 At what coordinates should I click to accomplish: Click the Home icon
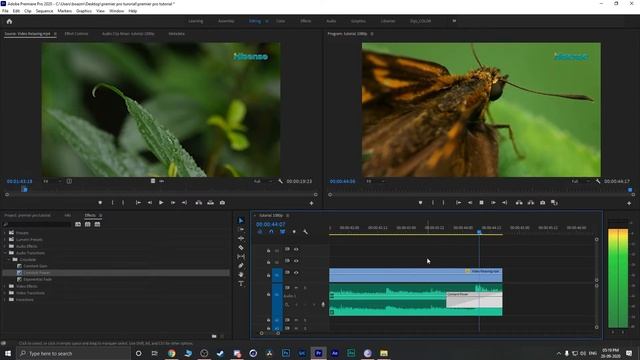point(9,21)
